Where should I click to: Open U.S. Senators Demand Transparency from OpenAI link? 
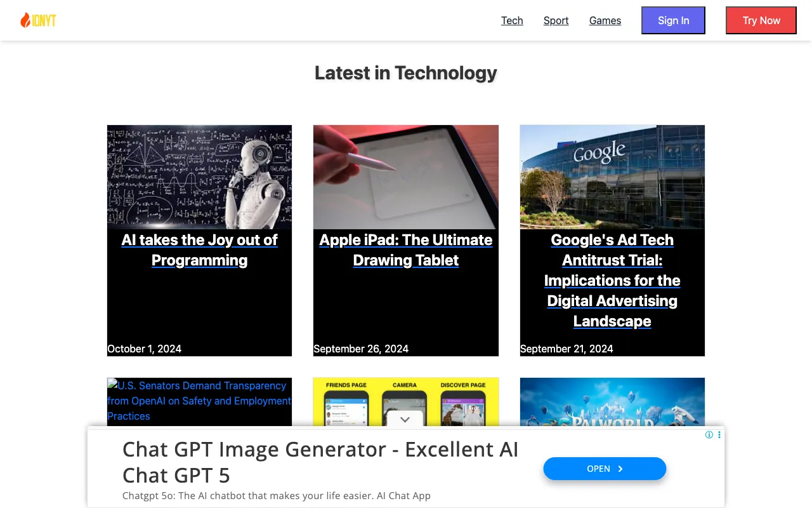click(199, 401)
